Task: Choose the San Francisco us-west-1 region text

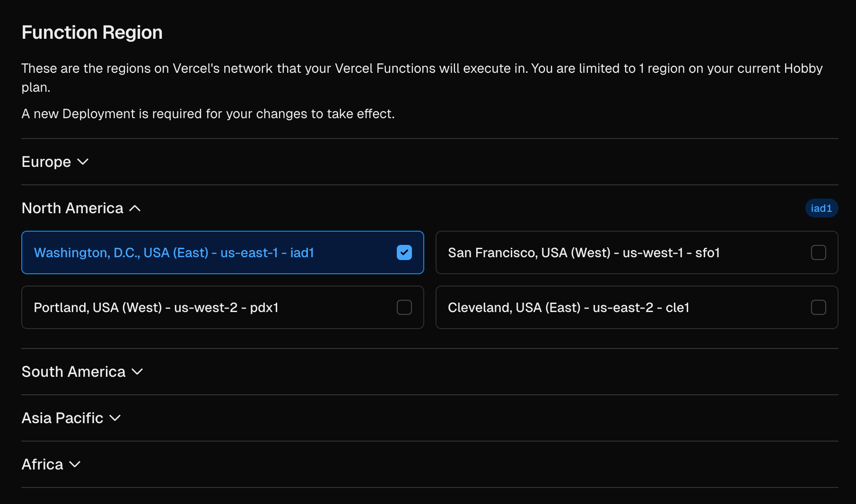Action: pos(584,253)
